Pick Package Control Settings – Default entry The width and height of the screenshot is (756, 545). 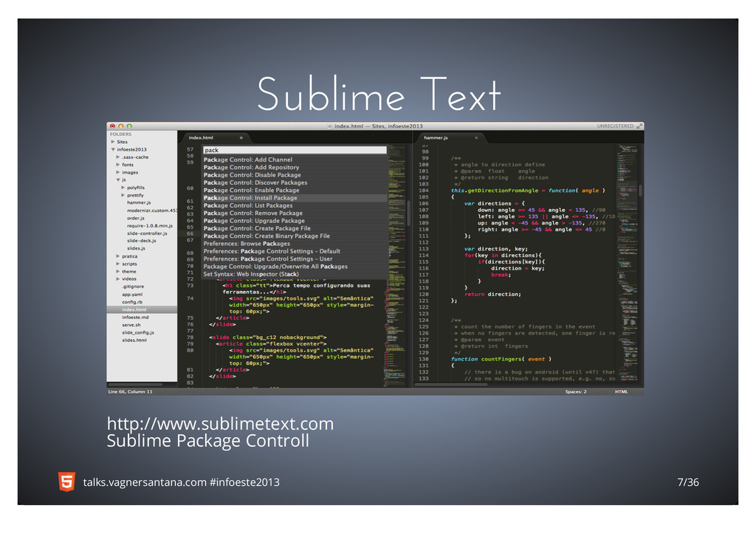[295, 251]
